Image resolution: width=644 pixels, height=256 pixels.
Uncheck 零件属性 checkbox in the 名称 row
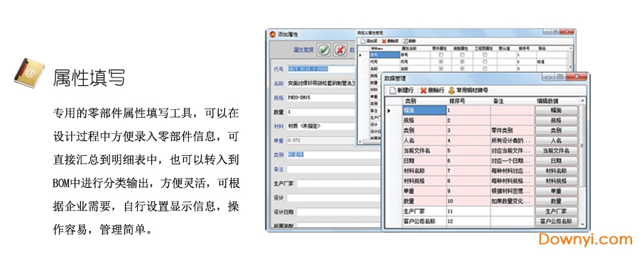441,69
